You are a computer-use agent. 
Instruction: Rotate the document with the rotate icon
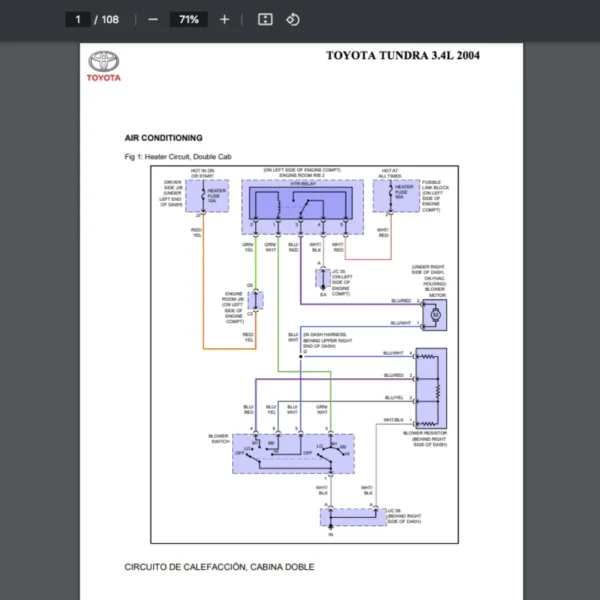[293, 19]
